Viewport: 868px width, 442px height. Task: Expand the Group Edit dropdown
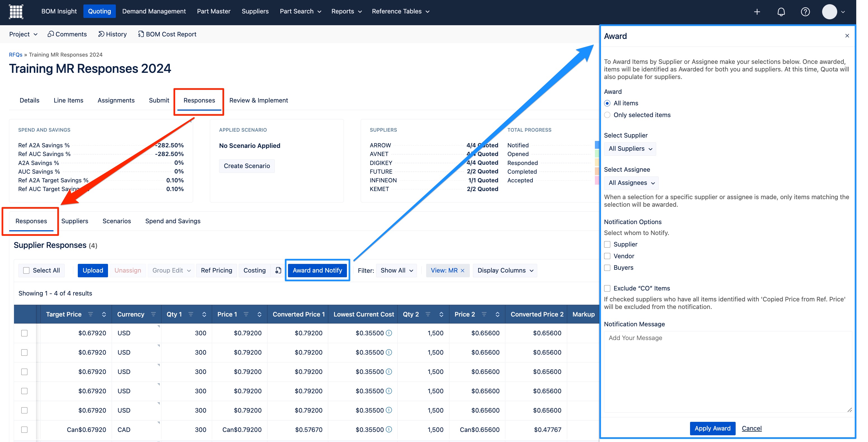[x=171, y=270]
